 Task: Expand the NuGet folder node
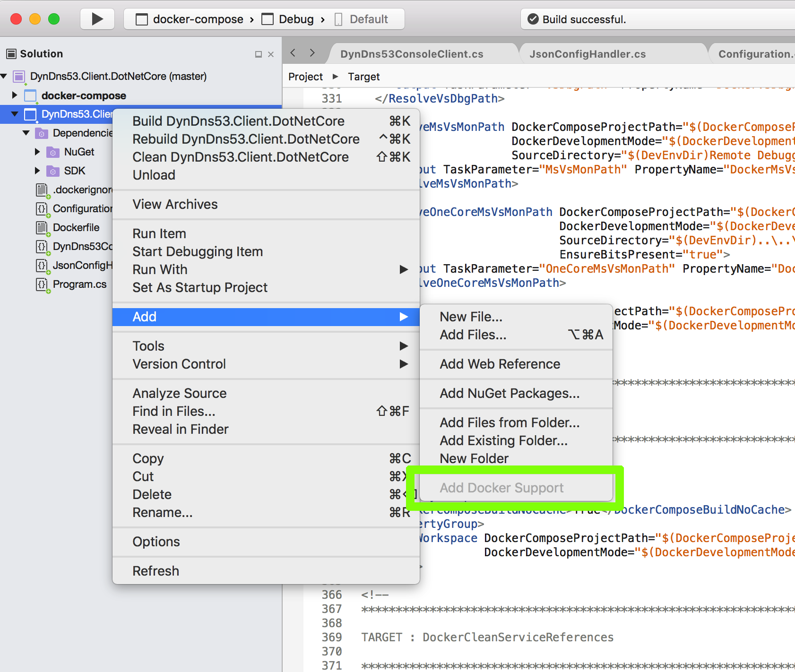coord(37,152)
